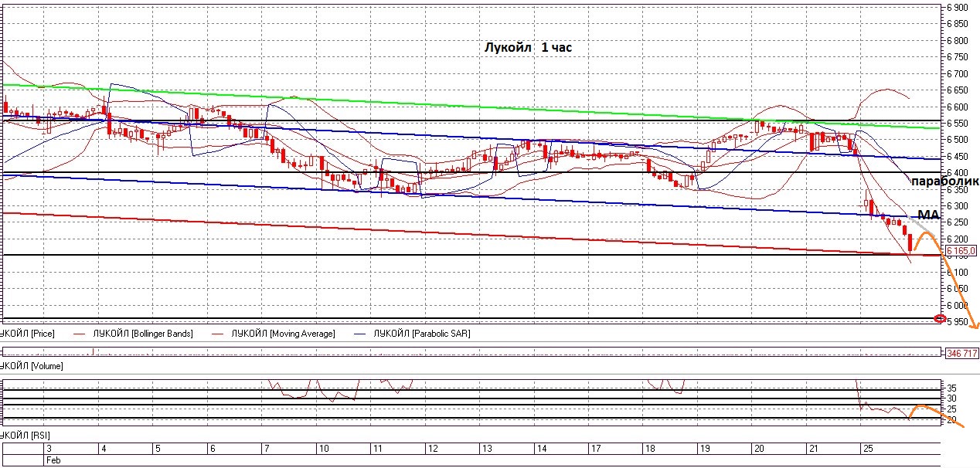Click the 6 300 price axis label
The height and width of the screenshot is (468, 980).
[x=957, y=206]
